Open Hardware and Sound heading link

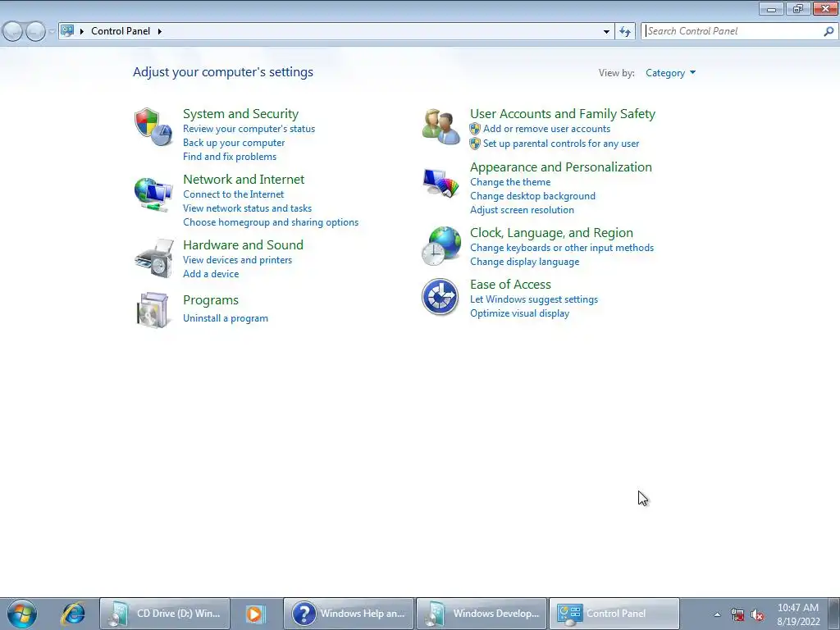pos(243,244)
